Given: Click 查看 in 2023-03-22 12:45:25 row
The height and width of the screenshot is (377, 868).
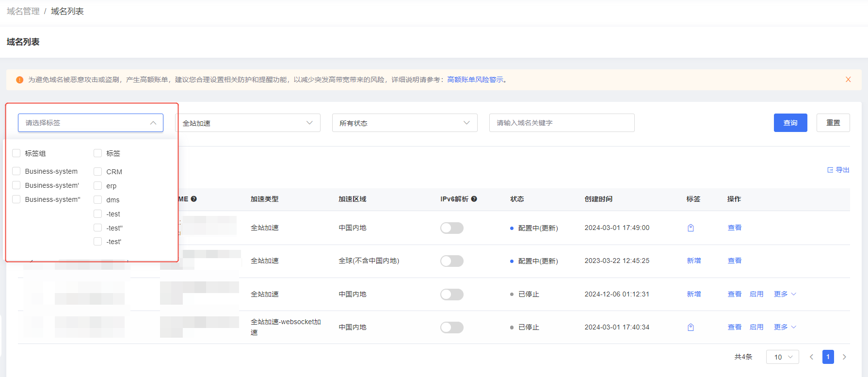Looking at the screenshot, I should tap(735, 261).
